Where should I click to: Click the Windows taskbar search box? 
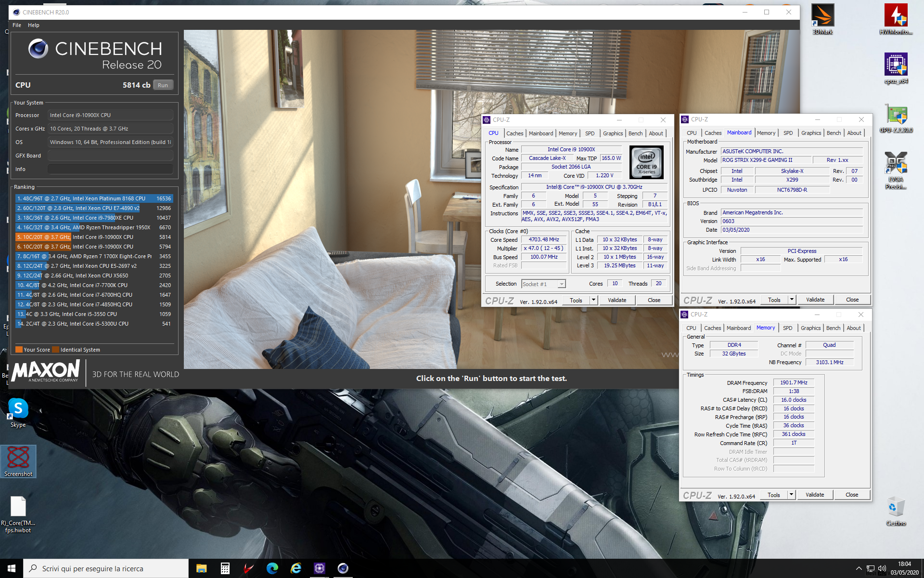click(106, 568)
